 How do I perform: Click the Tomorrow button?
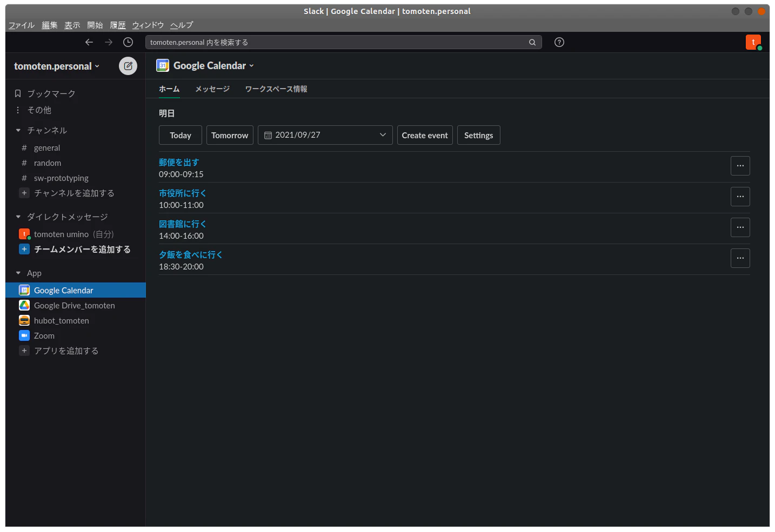pyautogui.click(x=230, y=135)
